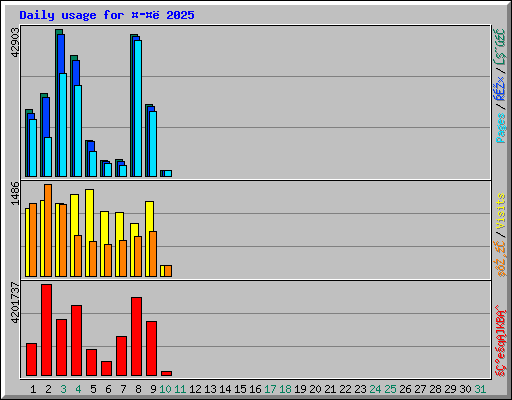Click the green day 4 label
Image resolution: width=512 pixels, height=400 pixels.
coord(78,389)
